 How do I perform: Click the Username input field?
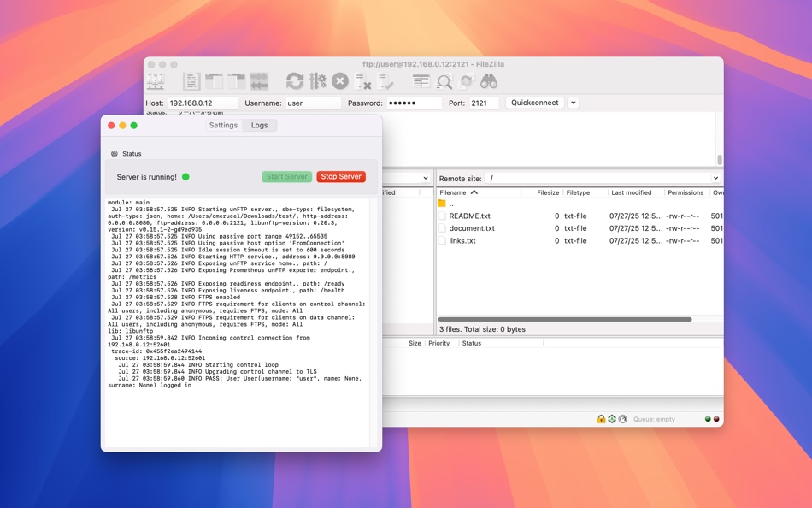point(314,103)
